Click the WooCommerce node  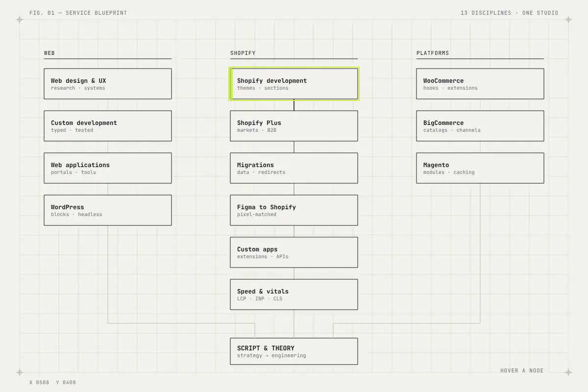(x=480, y=84)
